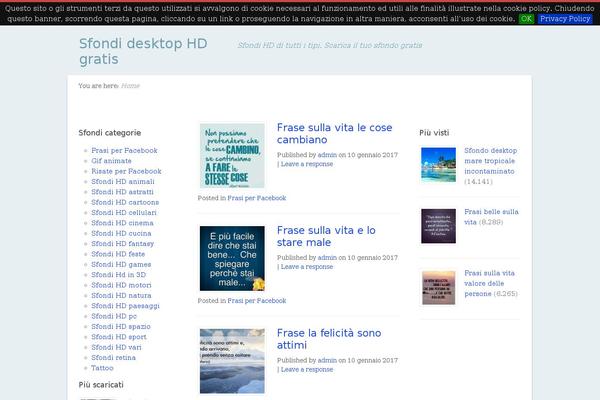
Task: Open Frasi belle sulla vita link
Action: 491,217
